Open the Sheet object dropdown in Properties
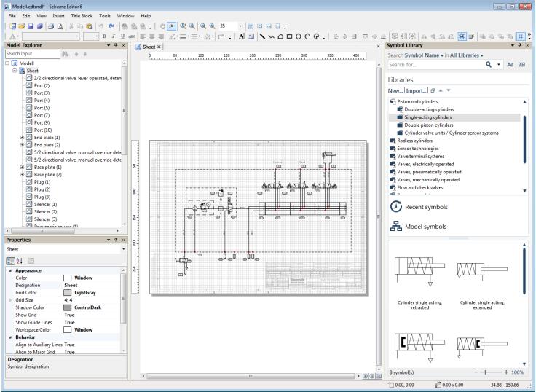This screenshot has height=392, width=536. (123, 249)
